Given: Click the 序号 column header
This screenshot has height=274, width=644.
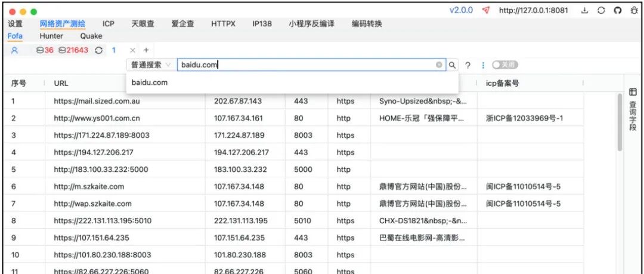Looking at the screenshot, I should [x=19, y=83].
